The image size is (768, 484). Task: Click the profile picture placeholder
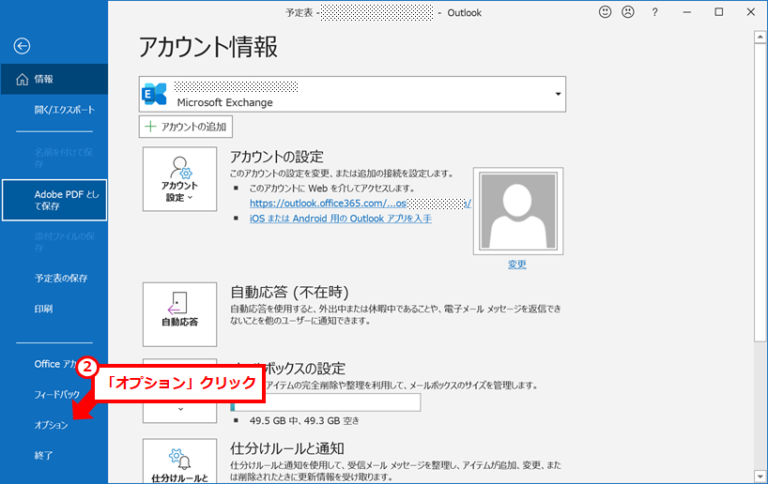(518, 211)
